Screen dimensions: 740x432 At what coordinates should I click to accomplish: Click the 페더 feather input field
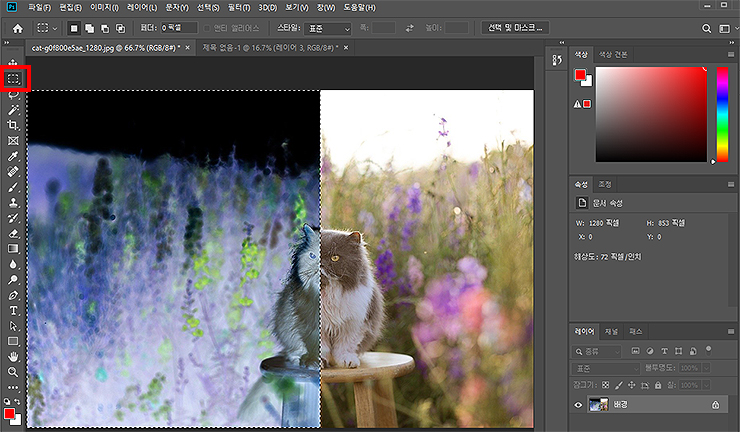pyautogui.click(x=179, y=28)
